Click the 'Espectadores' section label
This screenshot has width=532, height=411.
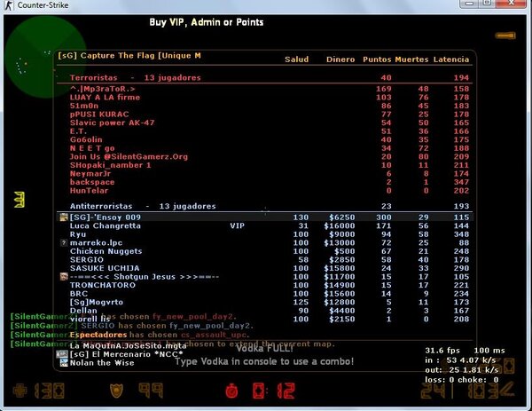coord(98,335)
